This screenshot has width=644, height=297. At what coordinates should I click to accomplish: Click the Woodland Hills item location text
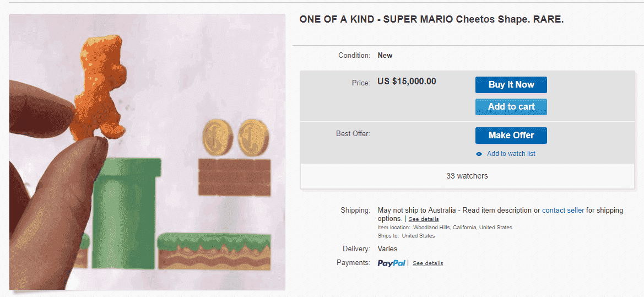tap(462, 227)
